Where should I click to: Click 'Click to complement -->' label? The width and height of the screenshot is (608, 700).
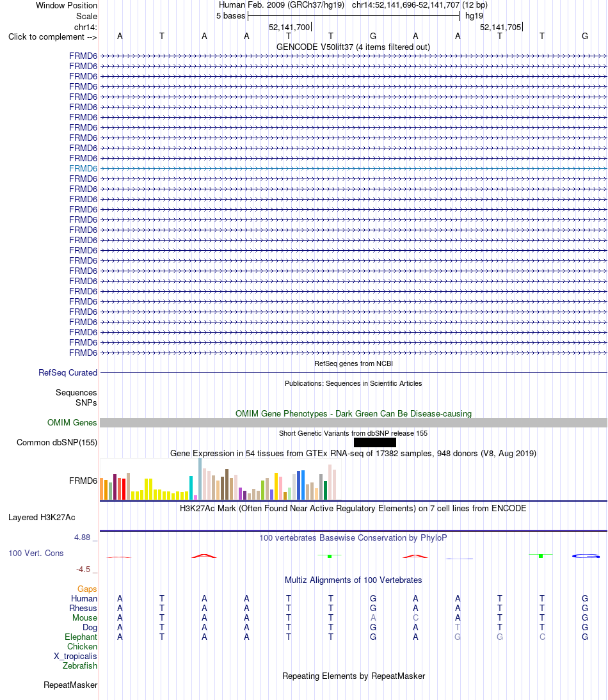pos(52,37)
